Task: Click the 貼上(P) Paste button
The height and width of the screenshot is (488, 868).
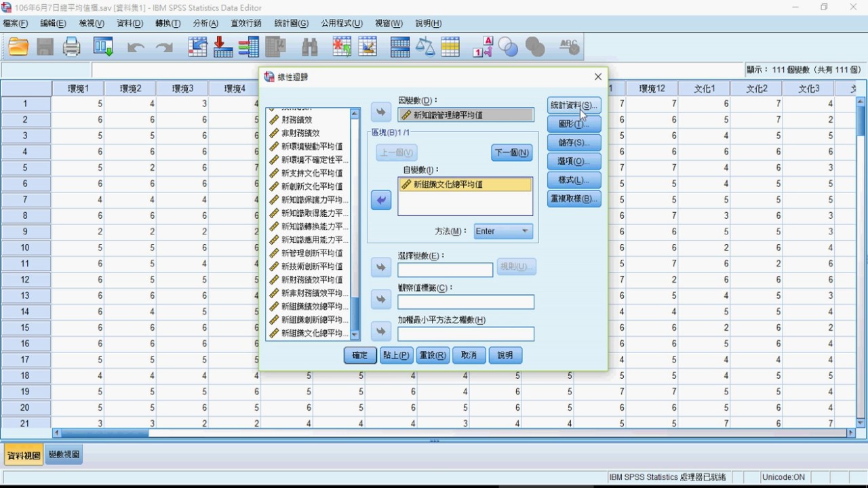Action: coord(397,355)
